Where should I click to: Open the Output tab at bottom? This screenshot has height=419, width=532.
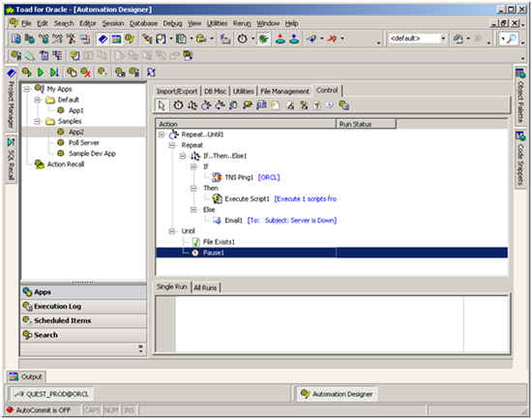pyautogui.click(x=26, y=376)
